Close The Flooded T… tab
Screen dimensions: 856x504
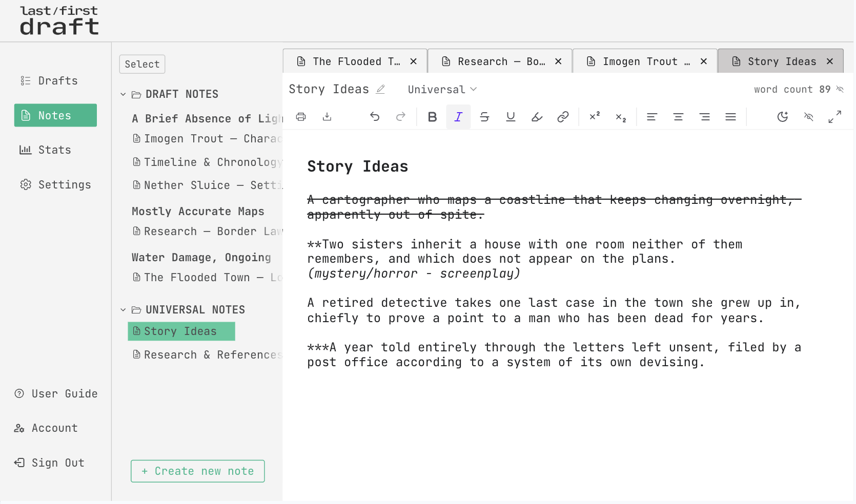click(414, 61)
